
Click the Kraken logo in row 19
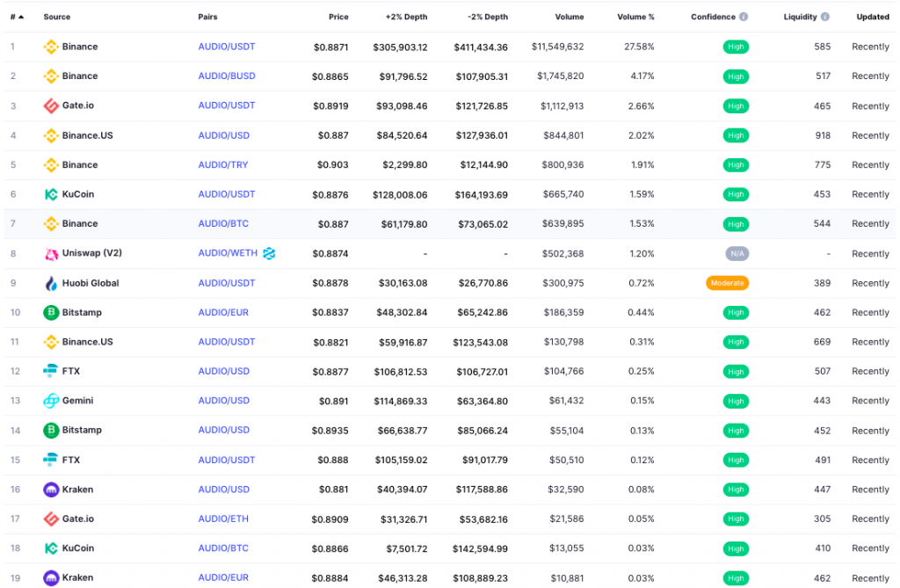51,577
